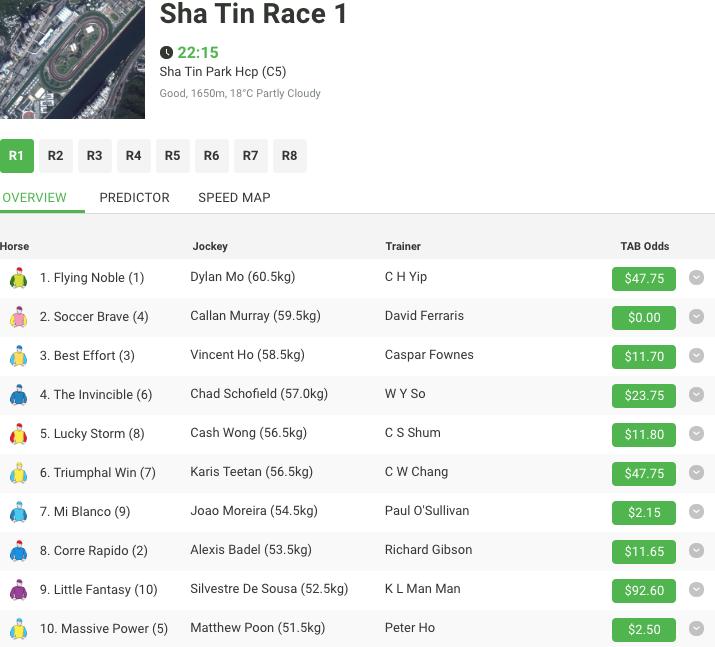Expand details for Best Effort row

tap(696, 355)
